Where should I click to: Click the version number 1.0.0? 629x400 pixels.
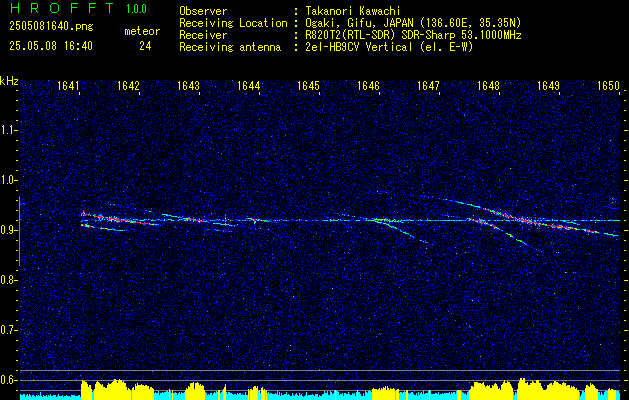pyautogui.click(x=136, y=9)
